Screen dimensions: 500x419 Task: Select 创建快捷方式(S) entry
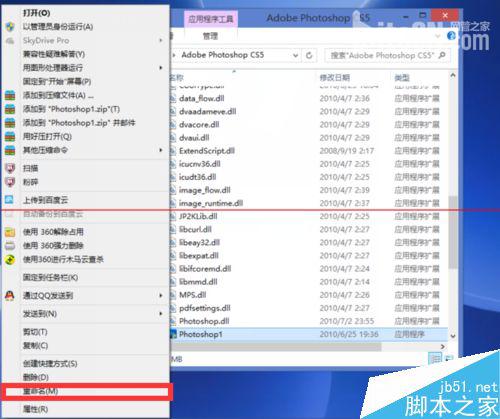50,364
